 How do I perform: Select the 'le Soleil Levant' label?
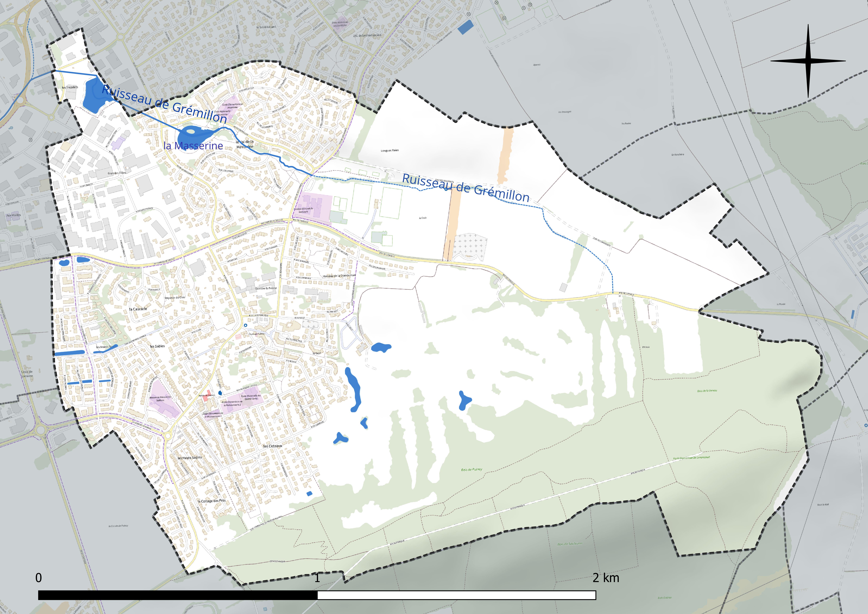point(266,27)
